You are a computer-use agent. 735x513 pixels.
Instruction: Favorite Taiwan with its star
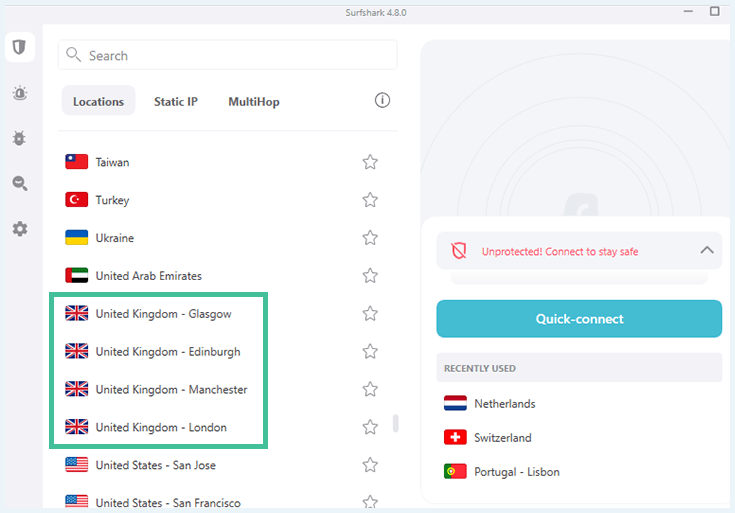coord(370,162)
